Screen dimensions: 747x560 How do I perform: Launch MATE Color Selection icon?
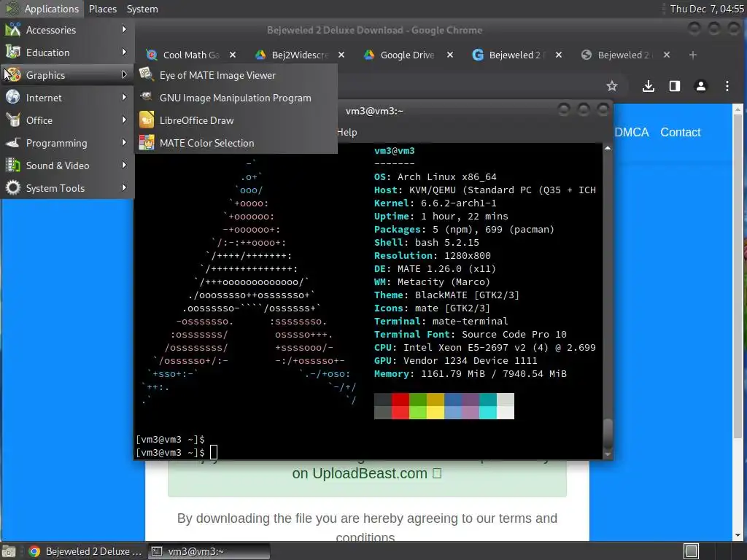point(146,143)
